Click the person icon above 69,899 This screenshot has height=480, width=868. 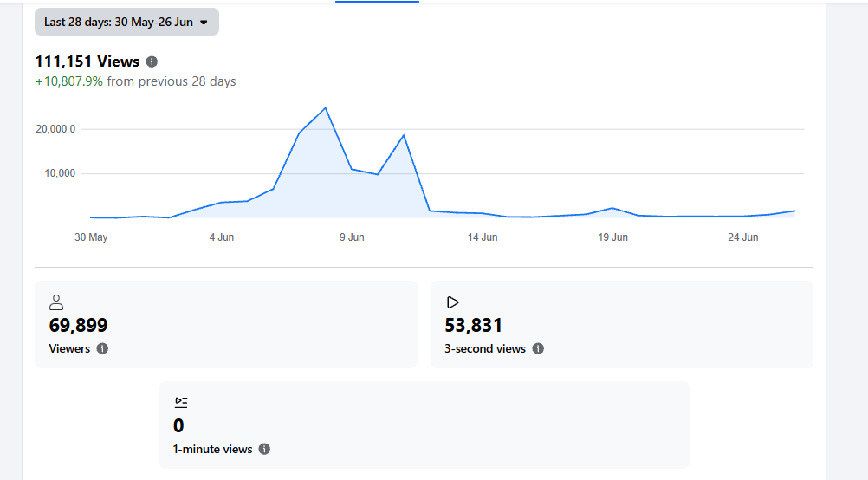[56, 302]
